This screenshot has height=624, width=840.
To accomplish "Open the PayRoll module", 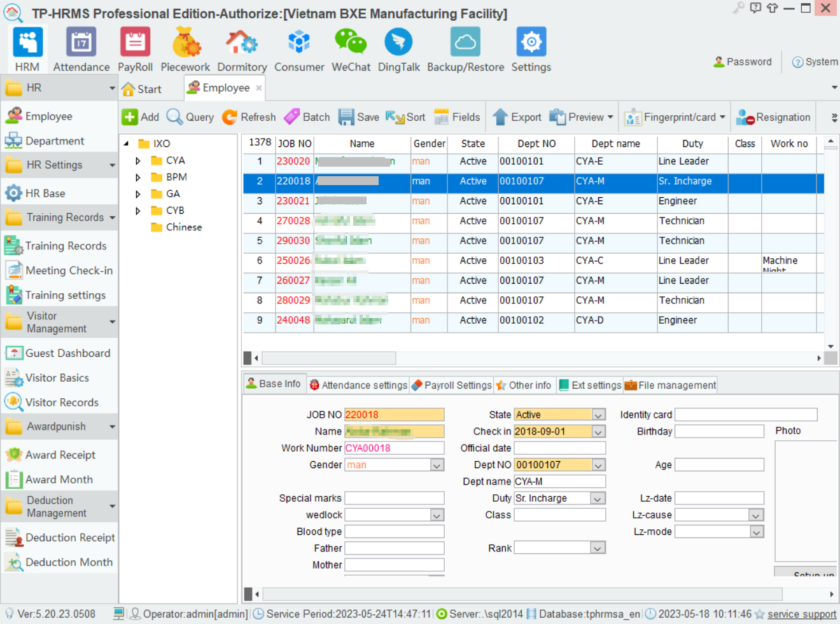I will pyautogui.click(x=135, y=50).
